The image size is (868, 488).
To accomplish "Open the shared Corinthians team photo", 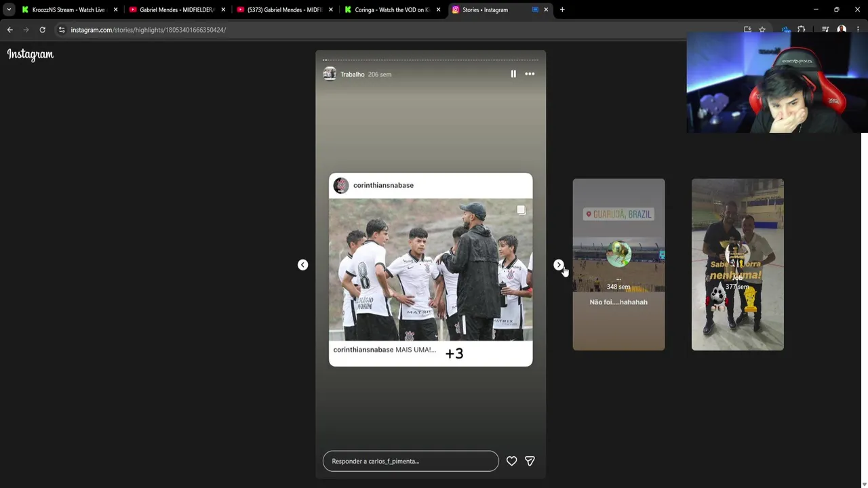I will click(x=431, y=270).
